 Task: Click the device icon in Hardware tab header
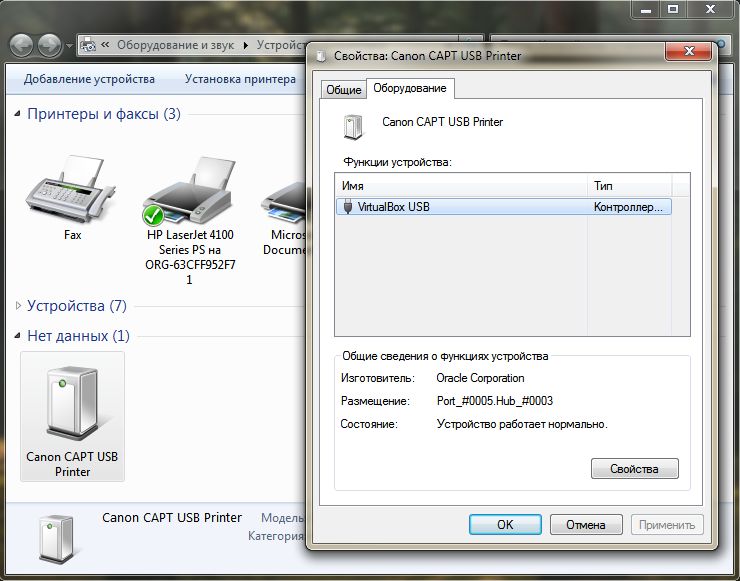[353, 127]
